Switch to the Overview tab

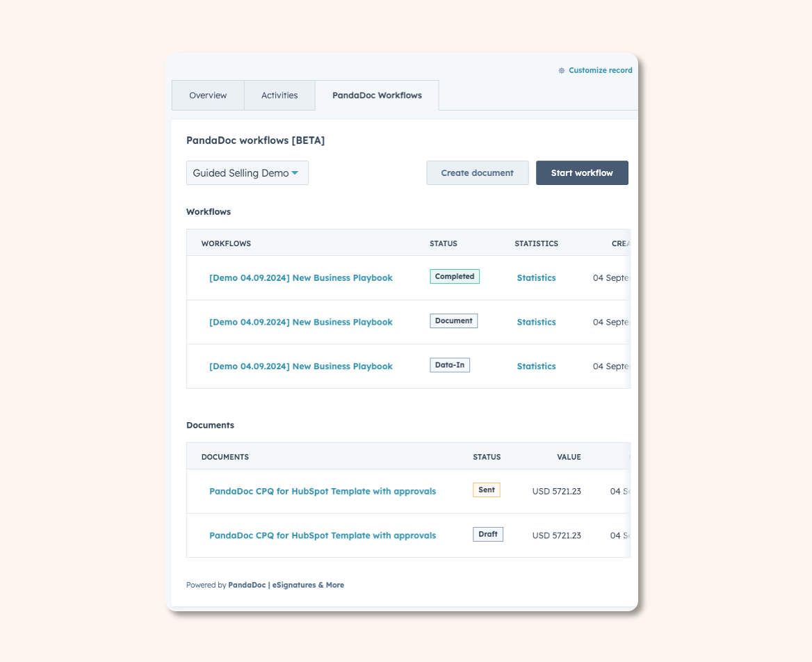208,95
